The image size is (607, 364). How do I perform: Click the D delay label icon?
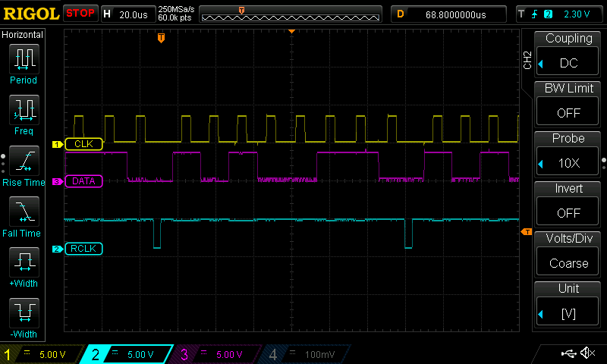point(401,14)
